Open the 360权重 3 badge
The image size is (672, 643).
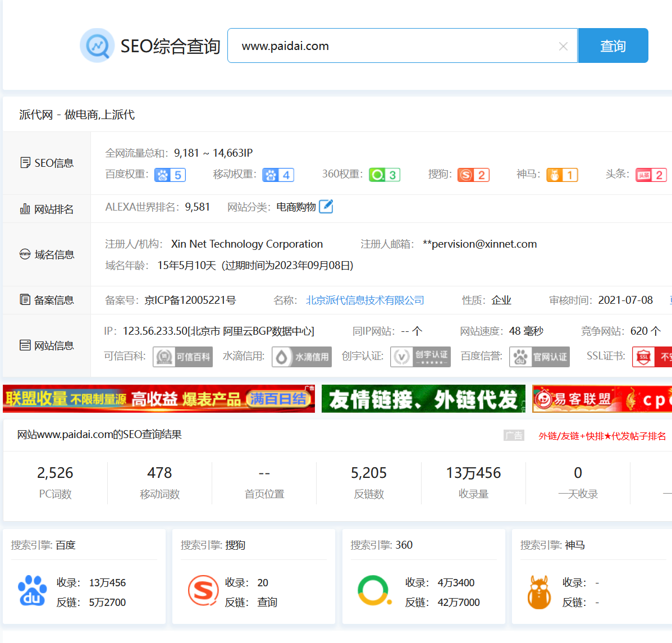pos(385,175)
